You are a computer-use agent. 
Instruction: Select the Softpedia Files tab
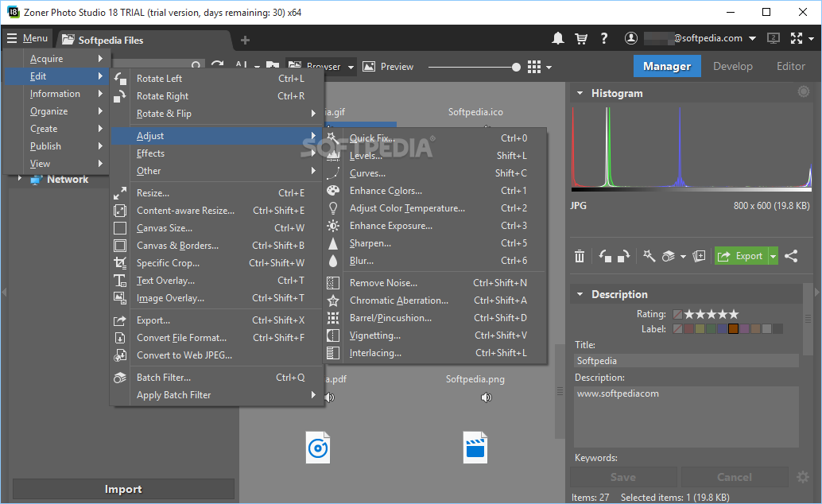[142, 40]
